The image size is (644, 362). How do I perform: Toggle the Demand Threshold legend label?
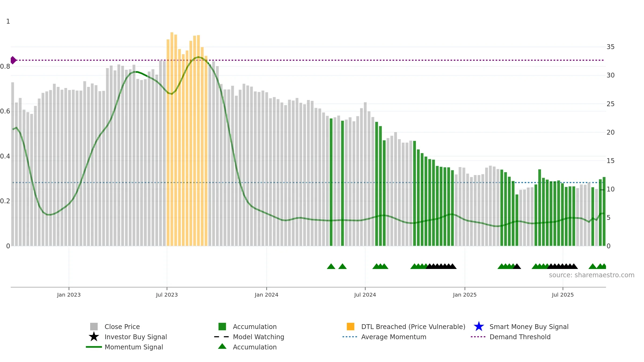(520, 337)
